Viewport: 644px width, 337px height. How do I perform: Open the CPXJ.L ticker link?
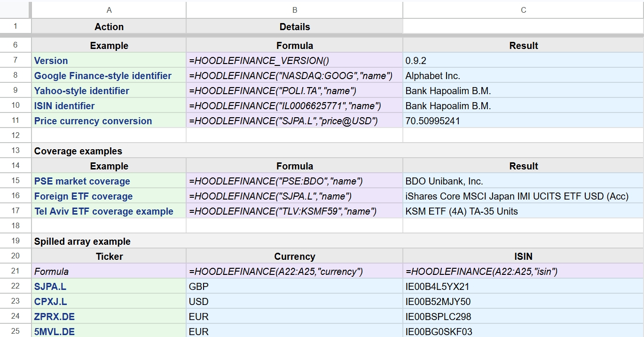coord(49,301)
